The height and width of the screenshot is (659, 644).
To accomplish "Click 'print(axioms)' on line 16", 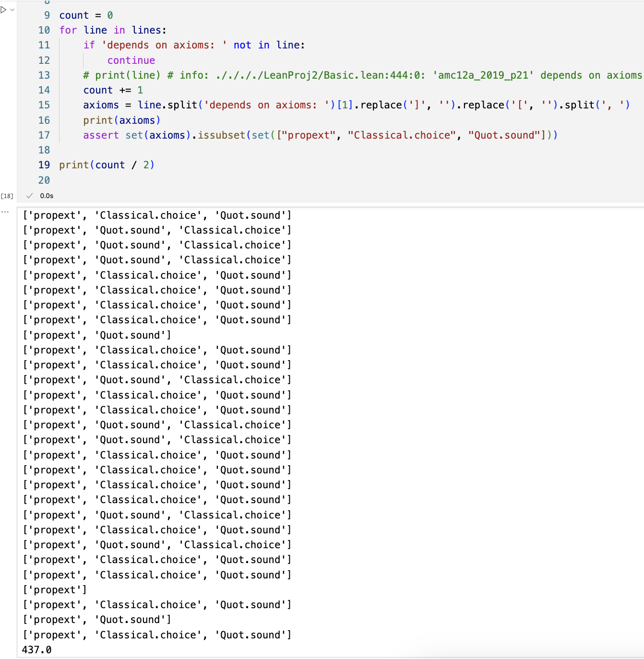I will click(121, 120).
